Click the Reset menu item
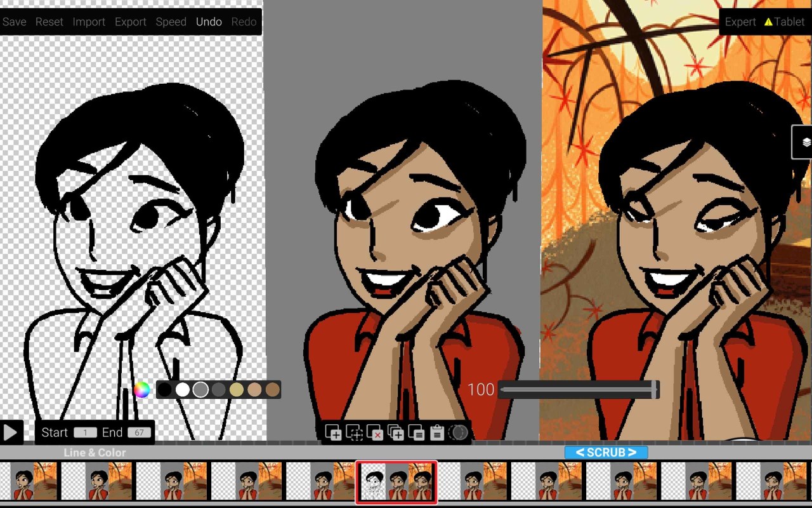 [x=49, y=22]
